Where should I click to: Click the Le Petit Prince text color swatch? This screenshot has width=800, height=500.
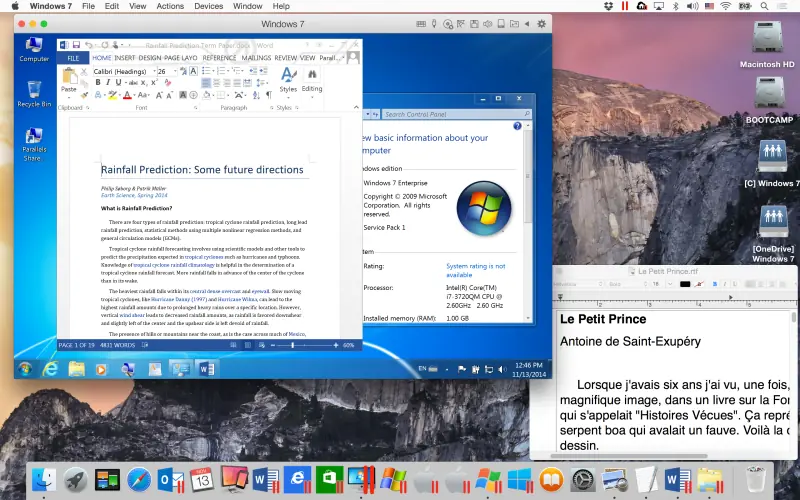tap(685, 284)
